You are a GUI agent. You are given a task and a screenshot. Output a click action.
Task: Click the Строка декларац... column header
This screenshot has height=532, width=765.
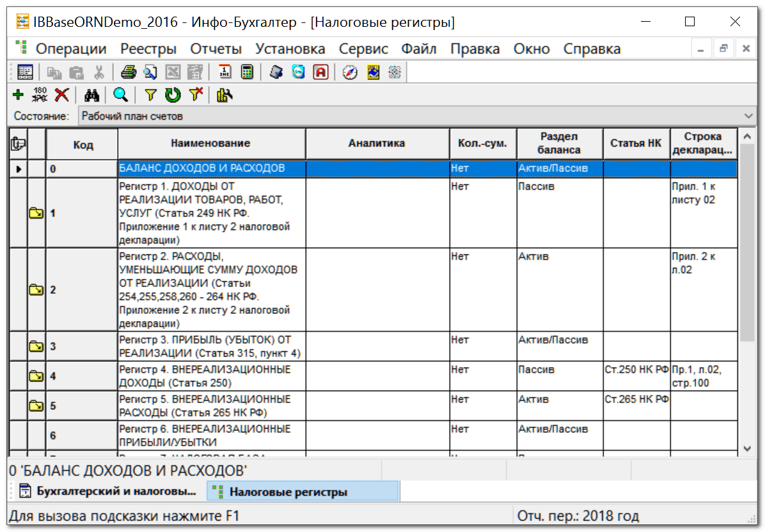[x=704, y=143]
